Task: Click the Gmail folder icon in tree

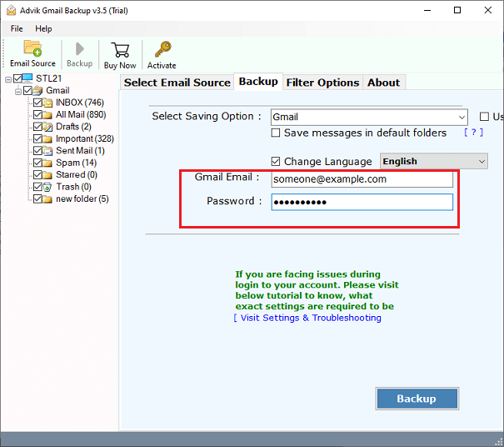Action: pos(37,91)
